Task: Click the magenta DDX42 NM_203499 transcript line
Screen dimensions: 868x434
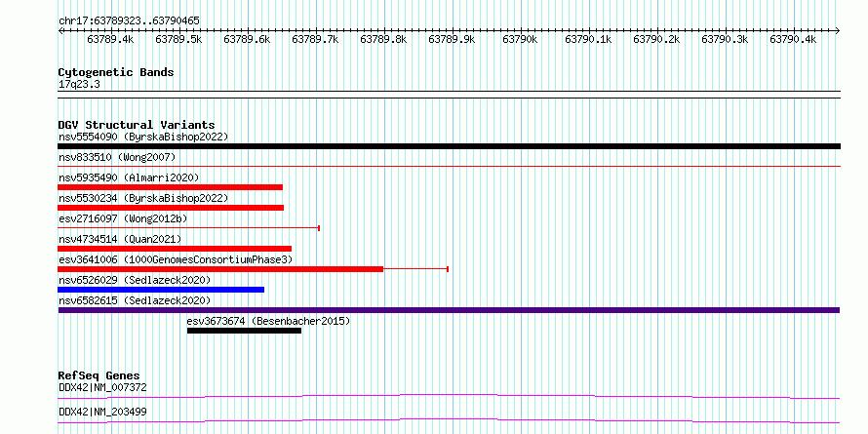Action: pyautogui.click(x=449, y=420)
